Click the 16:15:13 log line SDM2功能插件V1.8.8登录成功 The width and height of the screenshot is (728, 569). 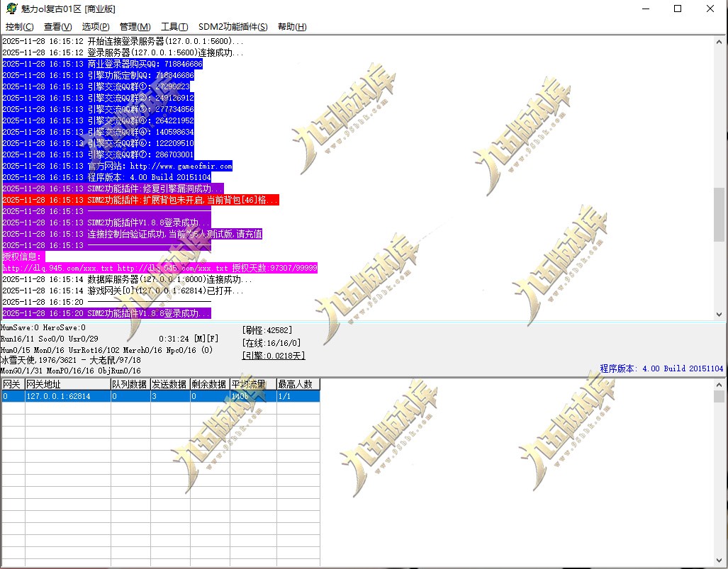click(107, 222)
